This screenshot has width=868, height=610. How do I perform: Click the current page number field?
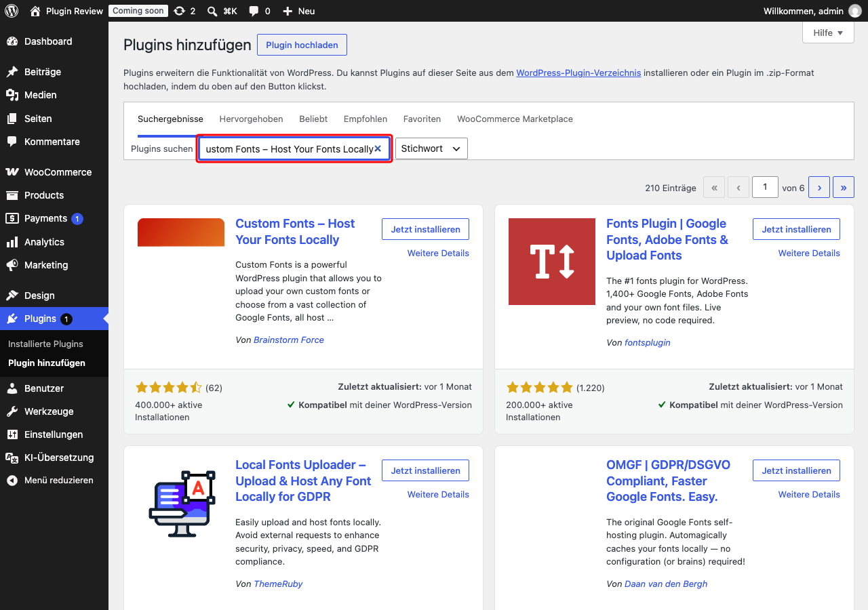(765, 187)
